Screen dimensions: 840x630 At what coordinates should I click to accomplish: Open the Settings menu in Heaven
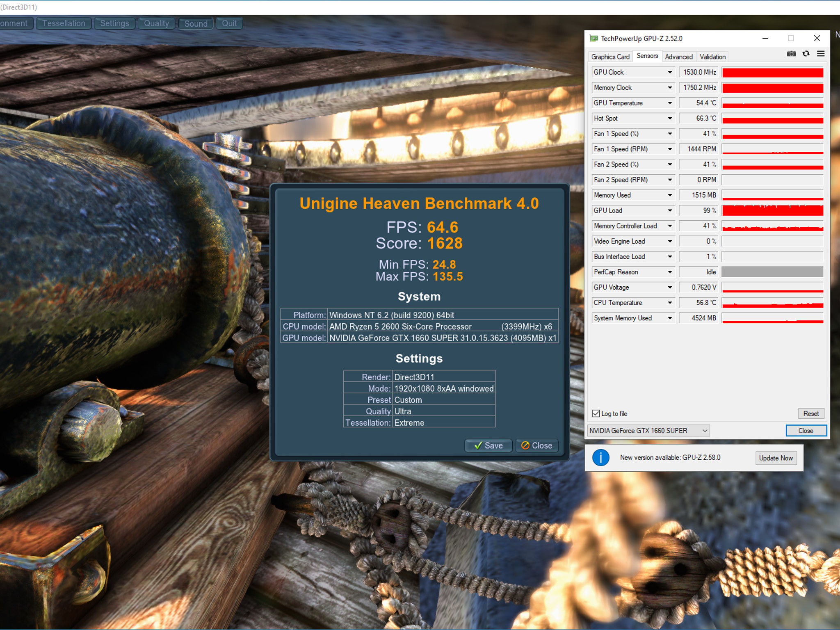pos(114,23)
